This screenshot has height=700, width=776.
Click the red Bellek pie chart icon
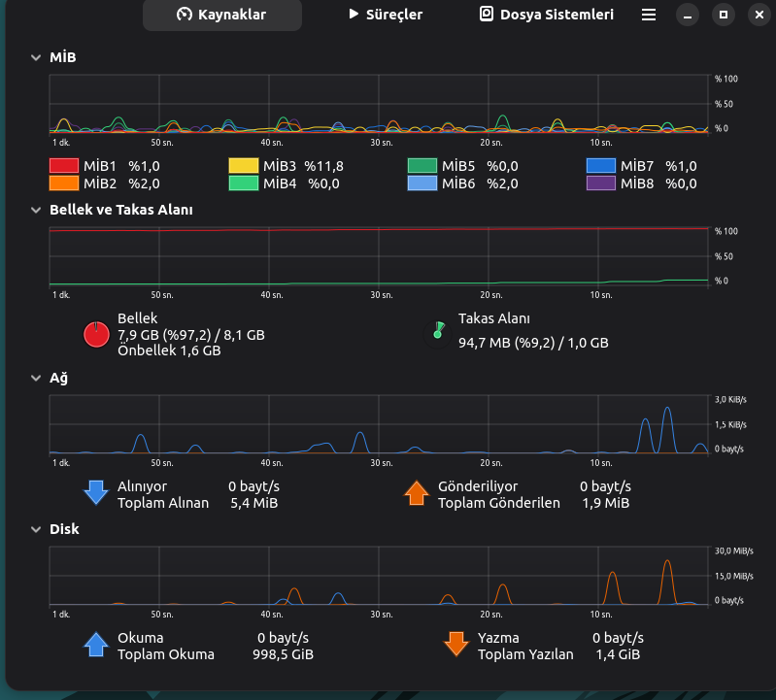[96, 334]
